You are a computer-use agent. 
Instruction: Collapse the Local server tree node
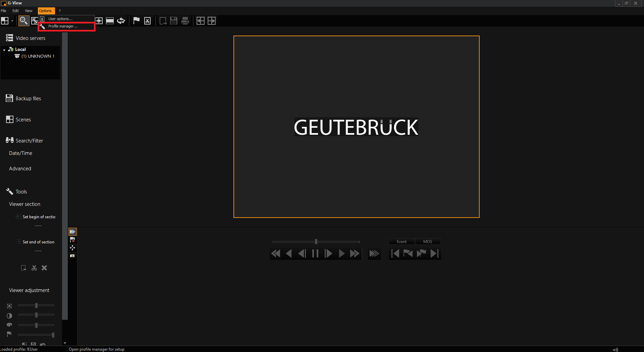pyautogui.click(x=4, y=50)
